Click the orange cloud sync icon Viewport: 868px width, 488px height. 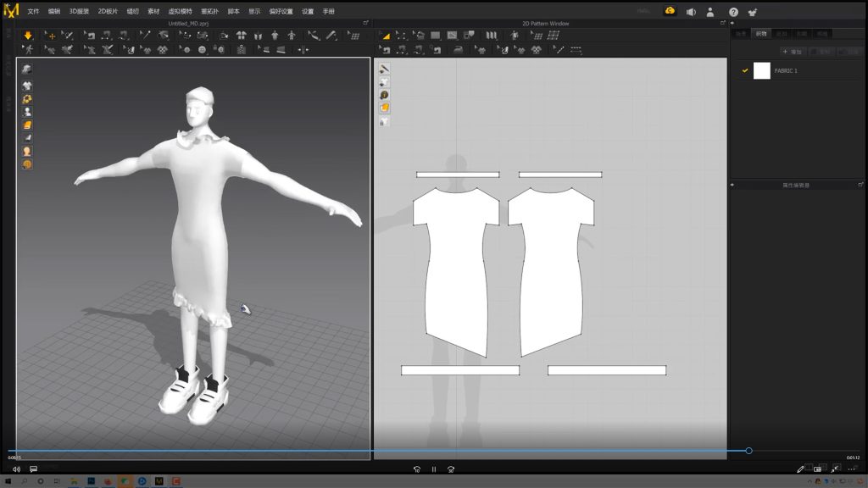(670, 11)
